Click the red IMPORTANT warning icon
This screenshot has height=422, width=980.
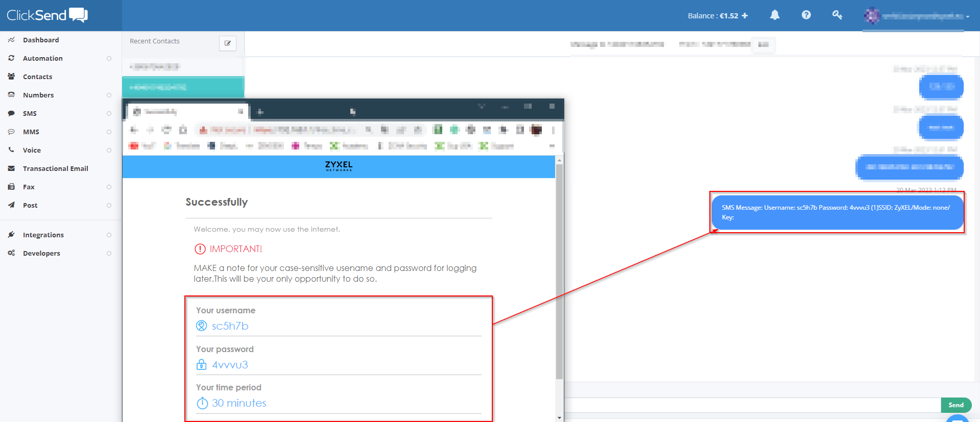200,249
